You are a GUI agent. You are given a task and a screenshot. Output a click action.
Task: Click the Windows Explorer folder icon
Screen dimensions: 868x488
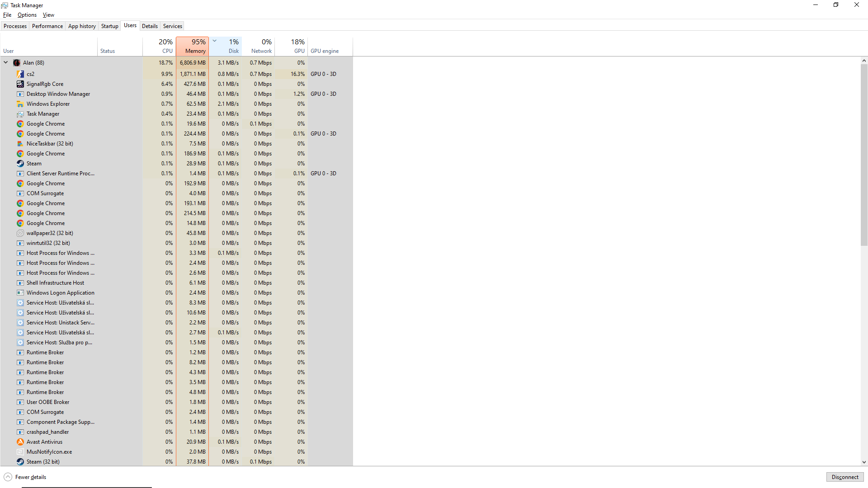click(x=20, y=104)
